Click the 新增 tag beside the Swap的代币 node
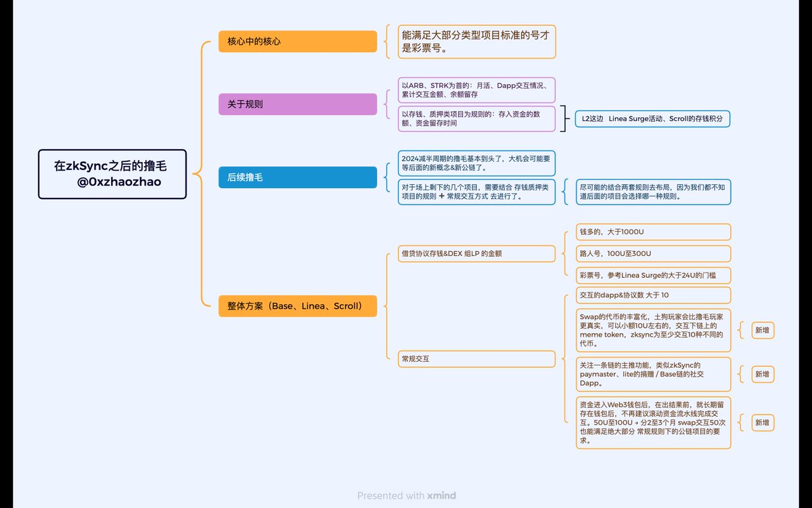812x508 pixels. point(763,330)
